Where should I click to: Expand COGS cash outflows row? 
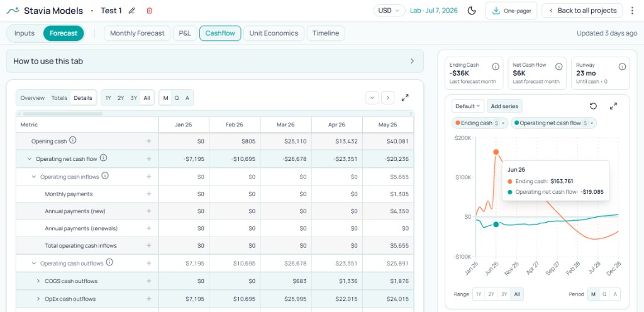[x=38, y=281]
